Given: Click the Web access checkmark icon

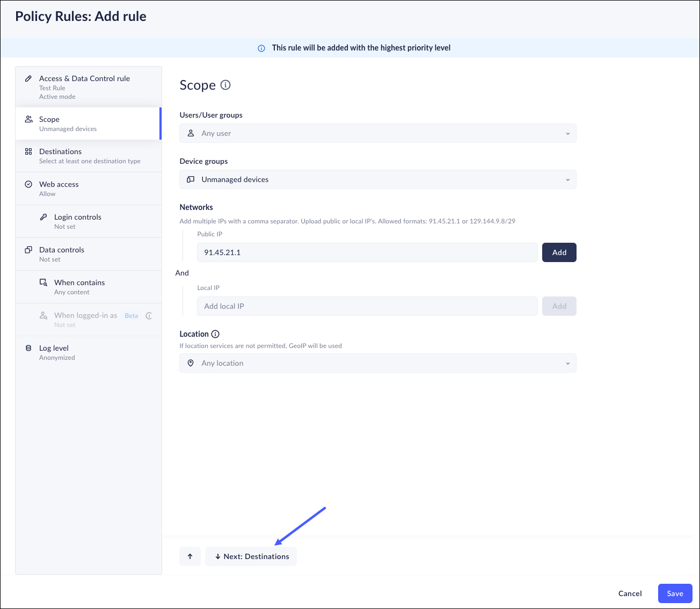Looking at the screenshot, I should pyautogui.click(x=28, y=184).
